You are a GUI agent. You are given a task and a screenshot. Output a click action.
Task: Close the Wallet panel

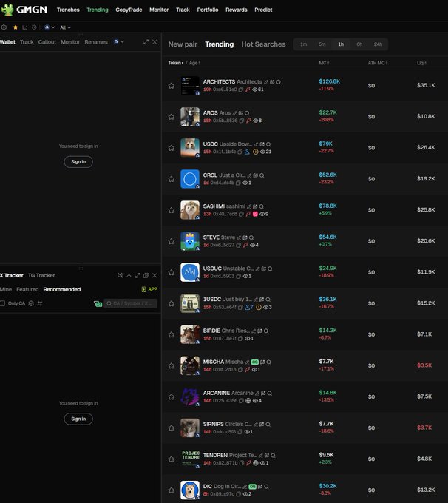tap(155, 42)
